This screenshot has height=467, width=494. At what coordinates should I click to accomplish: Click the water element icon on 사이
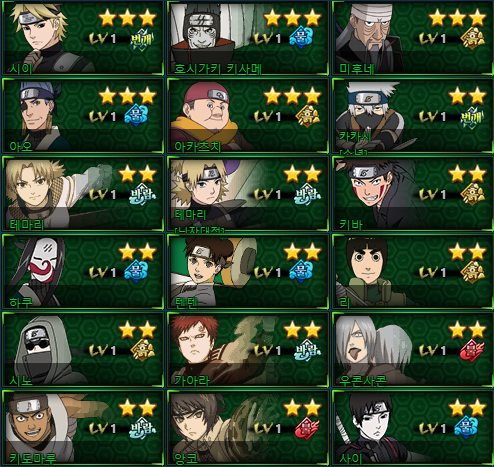click(466, 427)
